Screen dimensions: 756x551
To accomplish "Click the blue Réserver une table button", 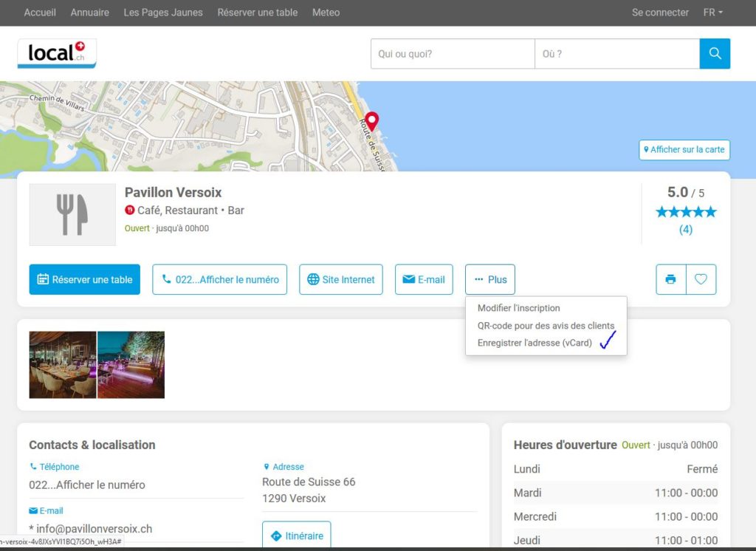I will click(85, 279).
